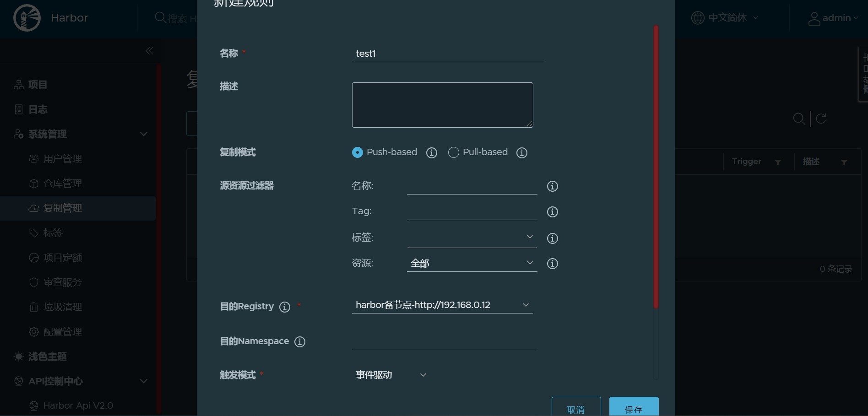
Task: Open the 标签 filter dropdown
Action: click(472, 238)
